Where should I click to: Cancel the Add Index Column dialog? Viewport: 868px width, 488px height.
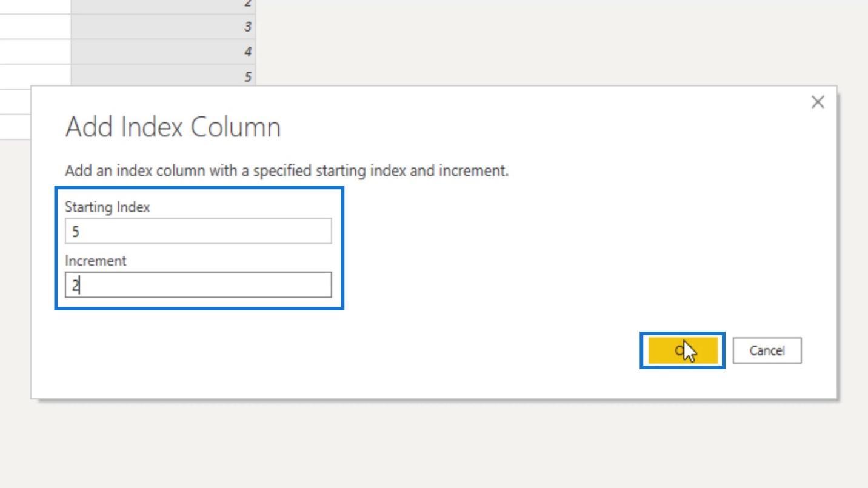pos(767,350)
